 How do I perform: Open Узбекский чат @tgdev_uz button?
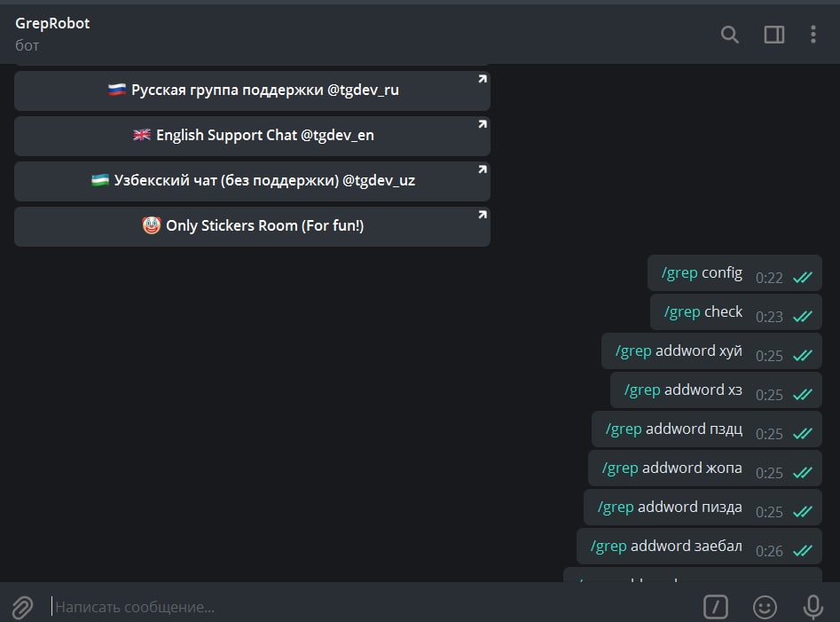pyautogui.click(x=252, y=181)
